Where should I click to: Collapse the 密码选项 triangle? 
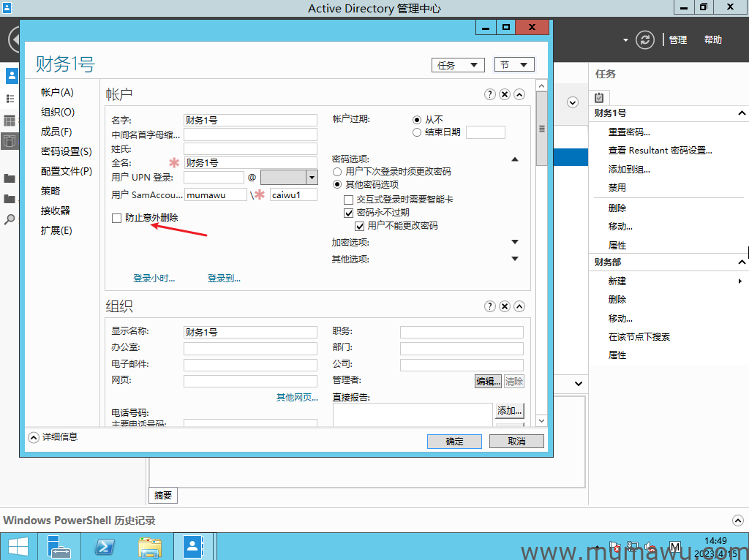pyautogui.click(x=515, y=159)
